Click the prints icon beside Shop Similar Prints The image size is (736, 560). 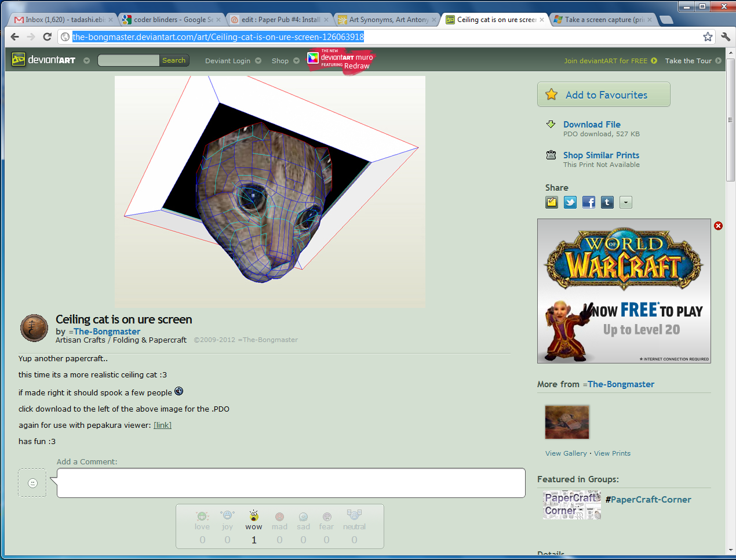551,155
